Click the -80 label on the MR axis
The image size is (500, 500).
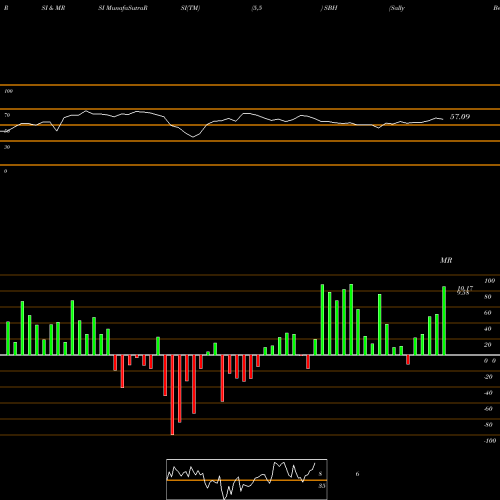(488, 425)
